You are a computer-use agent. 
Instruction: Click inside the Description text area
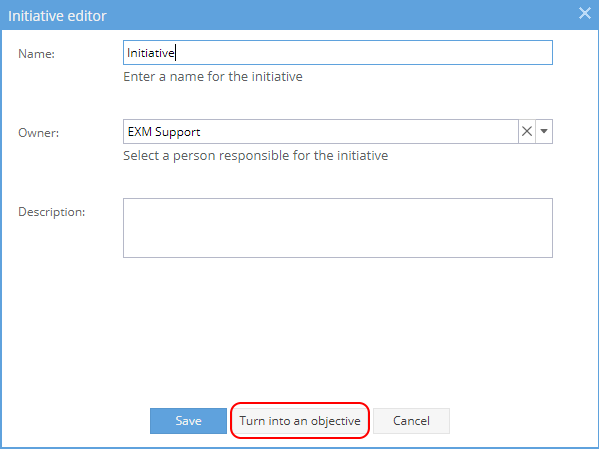coord(338,228)
